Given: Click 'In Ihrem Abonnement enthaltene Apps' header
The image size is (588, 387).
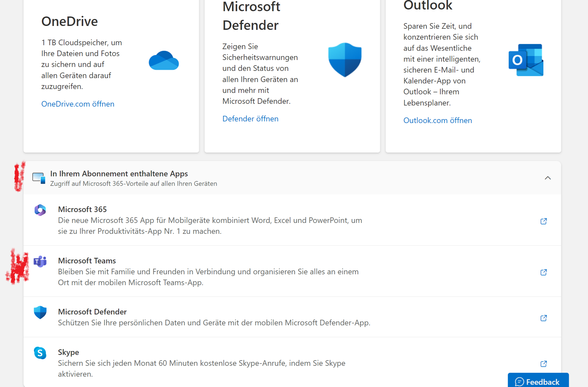Looking at the screenshot, I should pyautogui.click(x=119, y=174).
